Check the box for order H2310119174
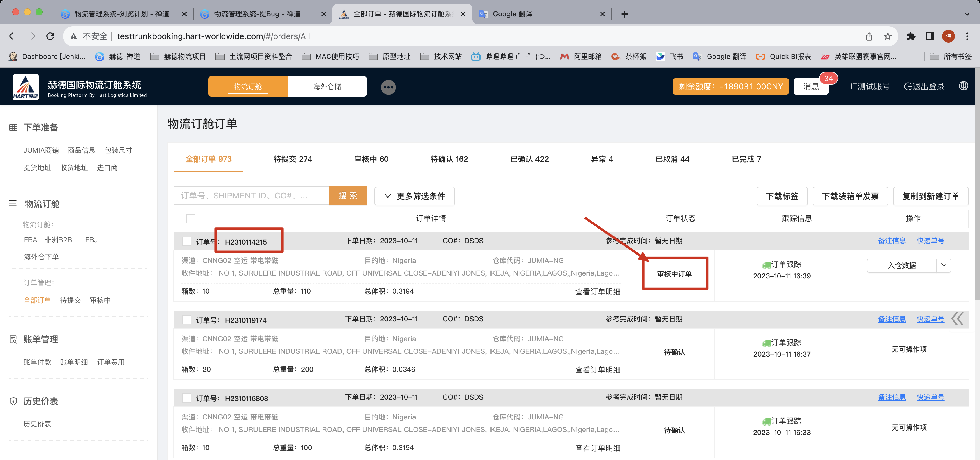Image resolution: width=980 pixels, height=460 pixels. (186, 320)
